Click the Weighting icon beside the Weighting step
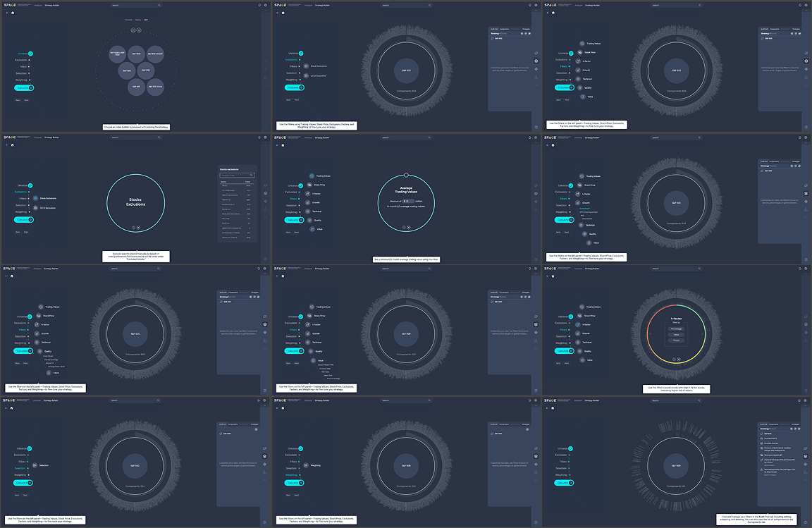 [305, 466]
